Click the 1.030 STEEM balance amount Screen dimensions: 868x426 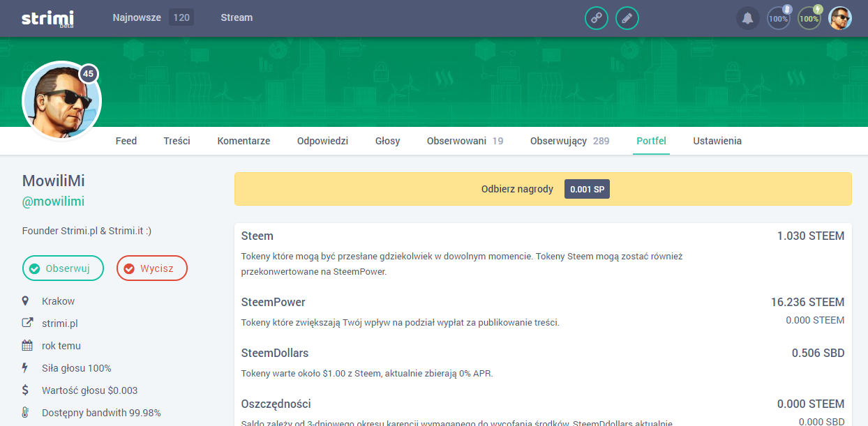coord(811,236)
